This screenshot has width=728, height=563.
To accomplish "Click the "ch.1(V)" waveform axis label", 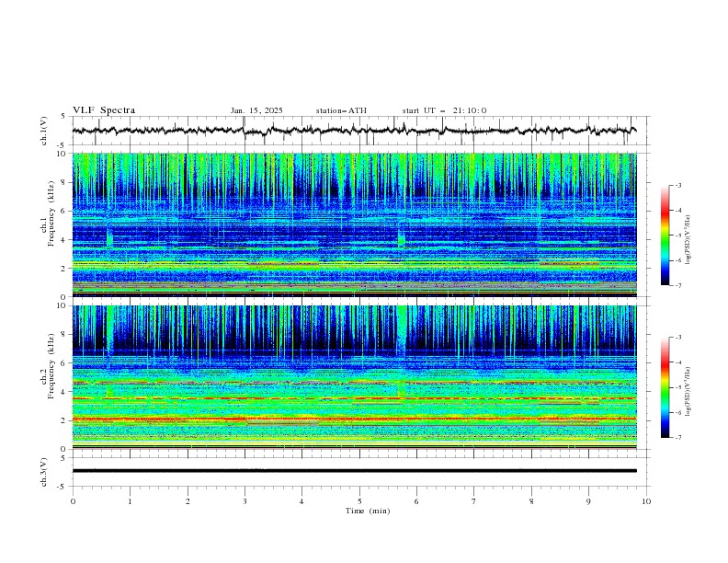I will click(x=44, y=131).
